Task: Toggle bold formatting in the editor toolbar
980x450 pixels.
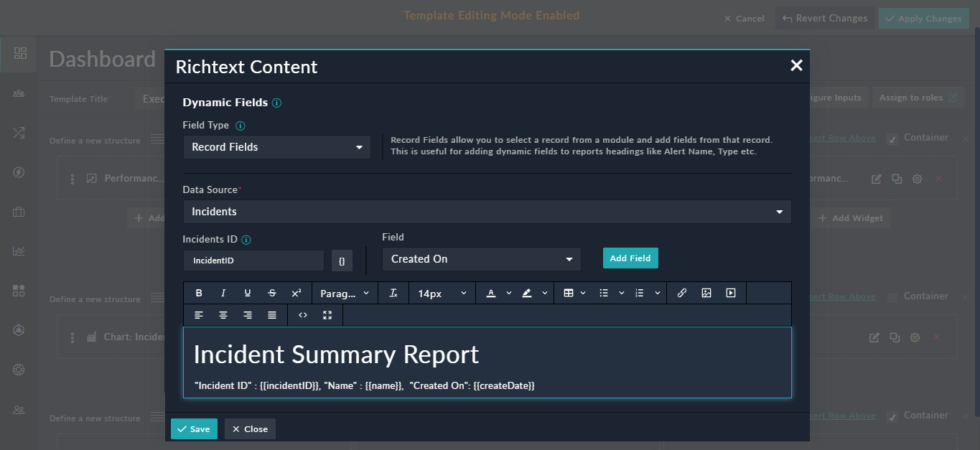Action: coord(199,292)
